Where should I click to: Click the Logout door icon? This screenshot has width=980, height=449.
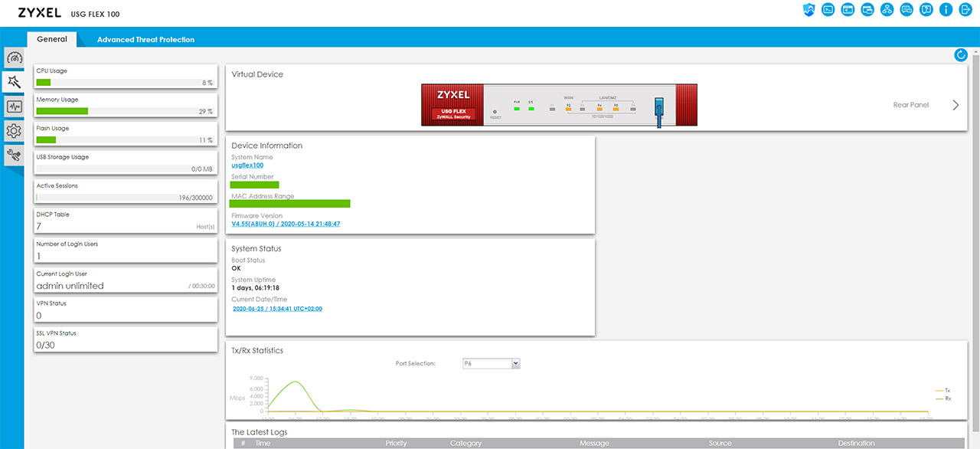[x=965, y=10]
